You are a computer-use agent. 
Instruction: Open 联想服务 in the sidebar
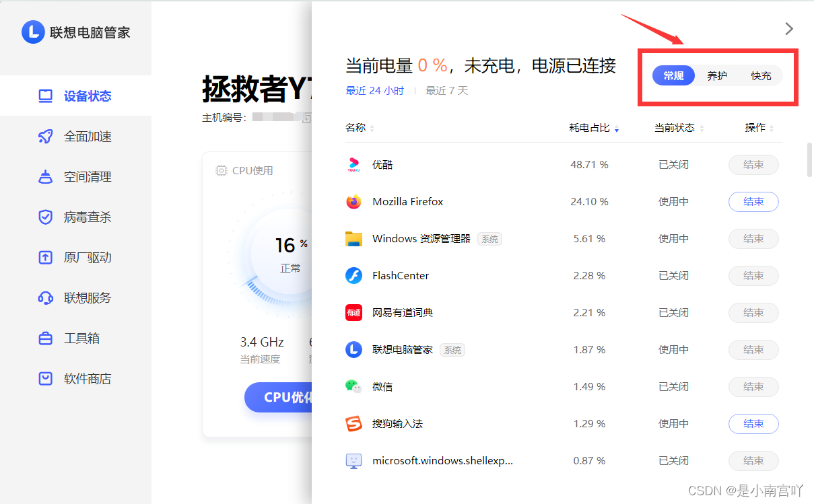pyautogui.click(x=75, y=298)
